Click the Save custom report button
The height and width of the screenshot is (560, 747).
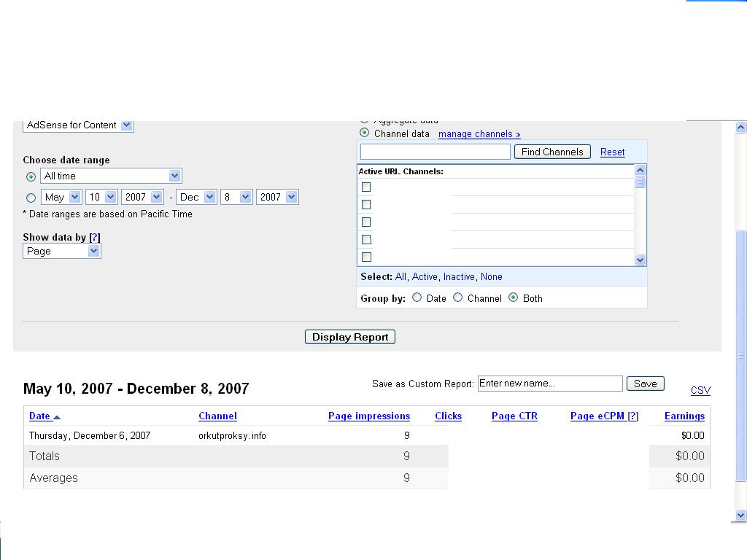(x=646, y=384)
